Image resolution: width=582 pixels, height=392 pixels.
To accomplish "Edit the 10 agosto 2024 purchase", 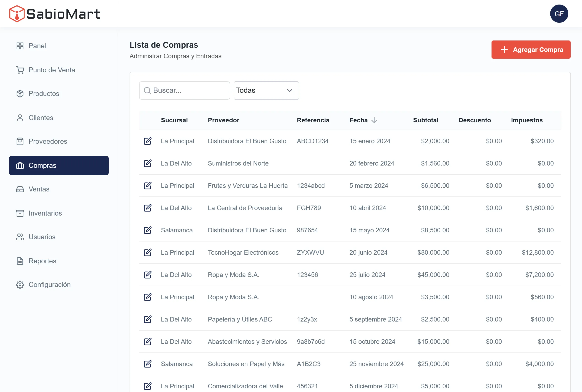I will coord(148,297).
